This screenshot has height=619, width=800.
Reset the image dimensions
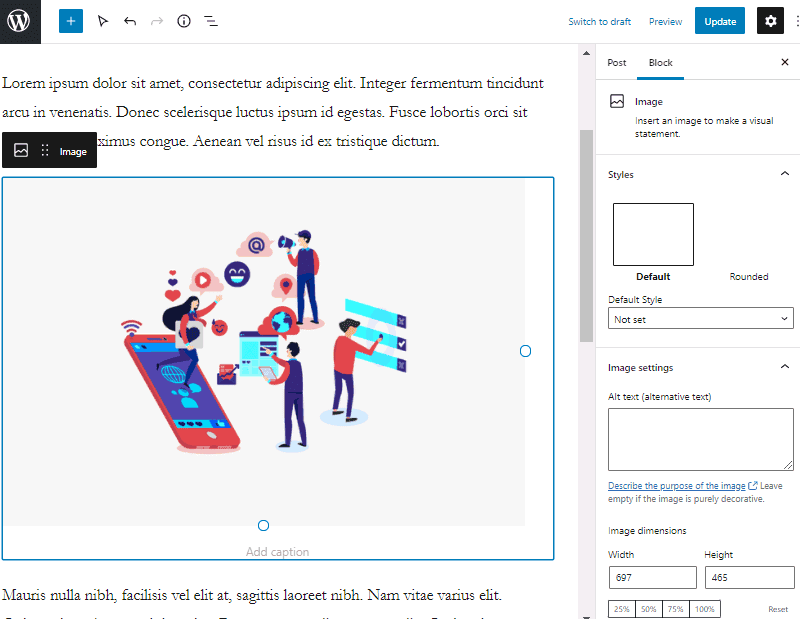[x=778, y=609]
